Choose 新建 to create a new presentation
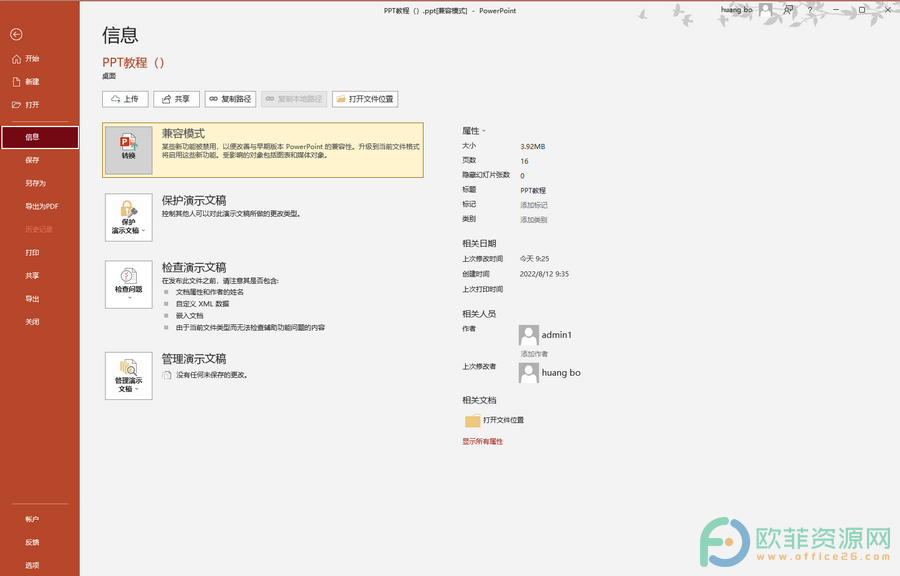 coord(26,81)
